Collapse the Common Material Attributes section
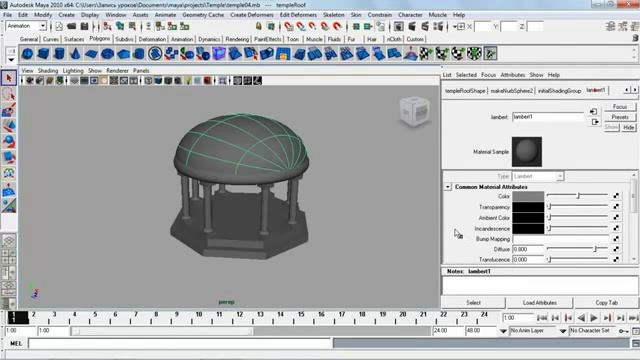 (x=448, y=187)
